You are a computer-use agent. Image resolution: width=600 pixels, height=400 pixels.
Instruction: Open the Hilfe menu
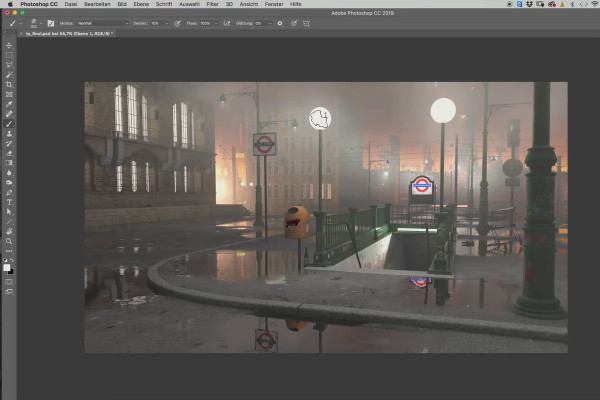[295, 4]
